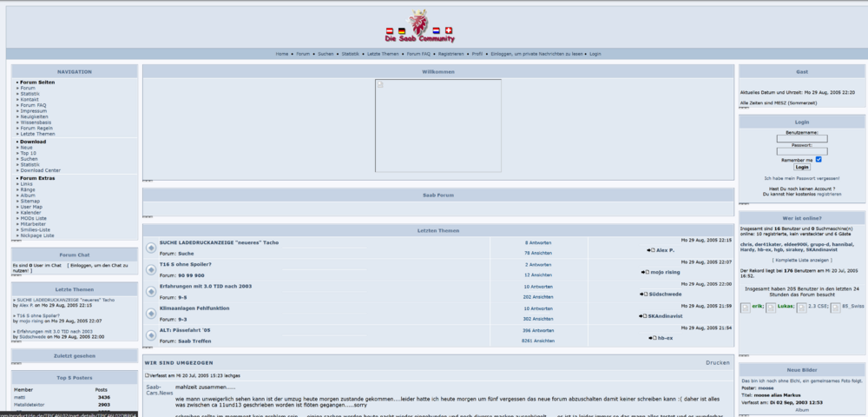868x417 pixels.
Task: Click the topic icon beside SUCHE LADEDRUCKANZEIGE
Action: pos(150,248)
